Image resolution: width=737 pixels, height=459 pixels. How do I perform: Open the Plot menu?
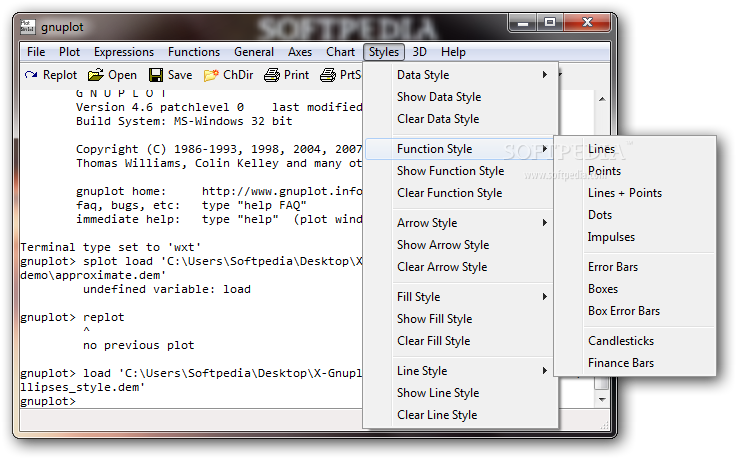tap(70, 52)
